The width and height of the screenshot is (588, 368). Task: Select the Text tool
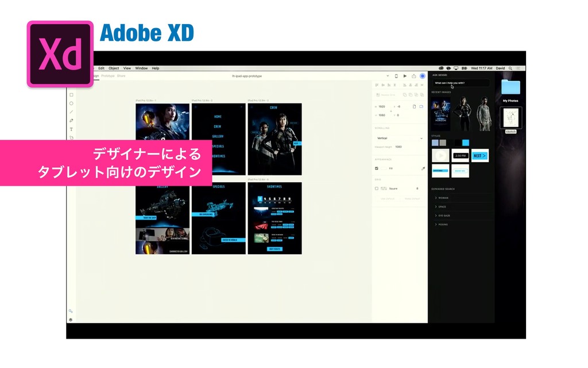coord(71,129)
